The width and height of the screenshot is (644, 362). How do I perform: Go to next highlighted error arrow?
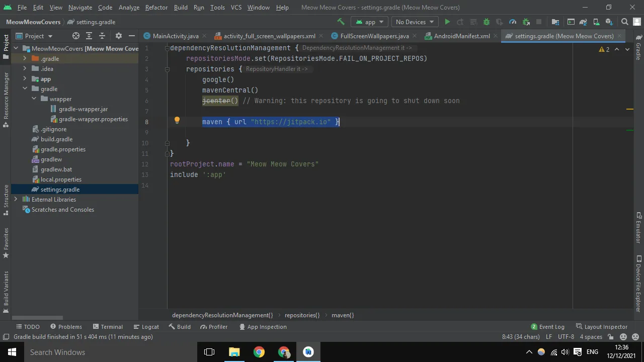(x=627, y=49)
